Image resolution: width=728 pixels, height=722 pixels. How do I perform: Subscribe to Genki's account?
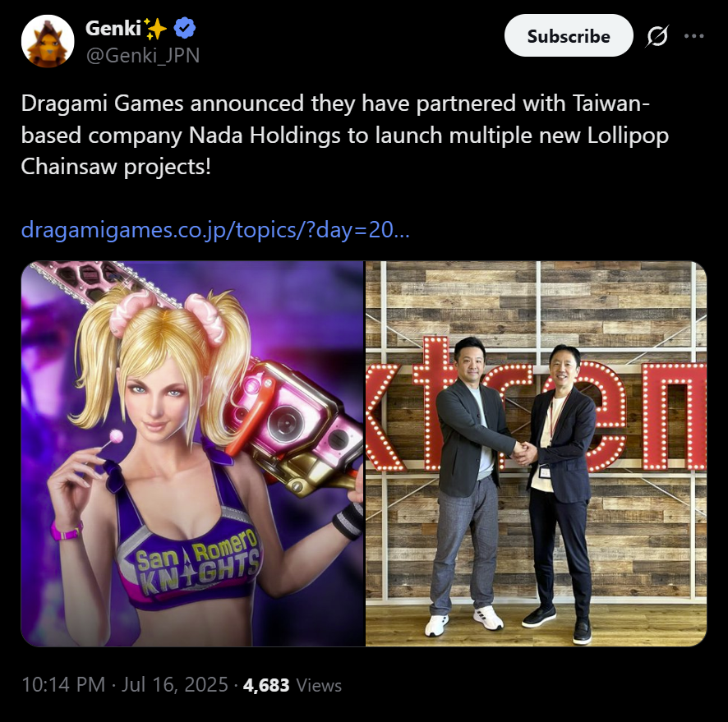point(569,35)
